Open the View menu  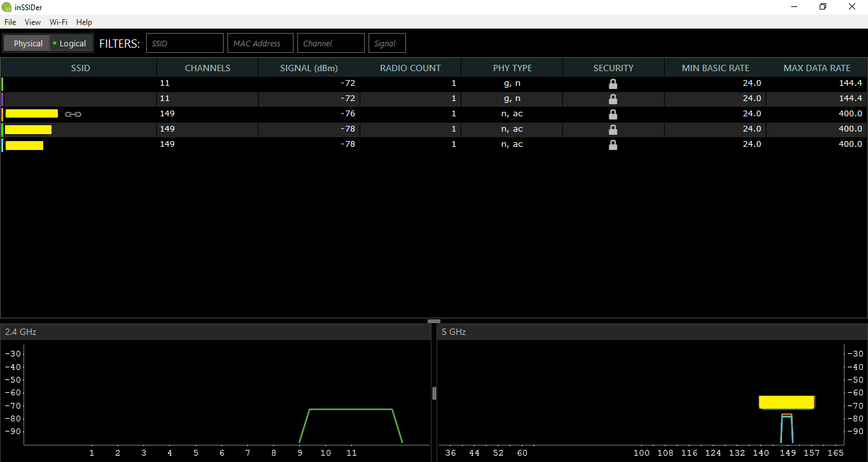click(32, 22)
